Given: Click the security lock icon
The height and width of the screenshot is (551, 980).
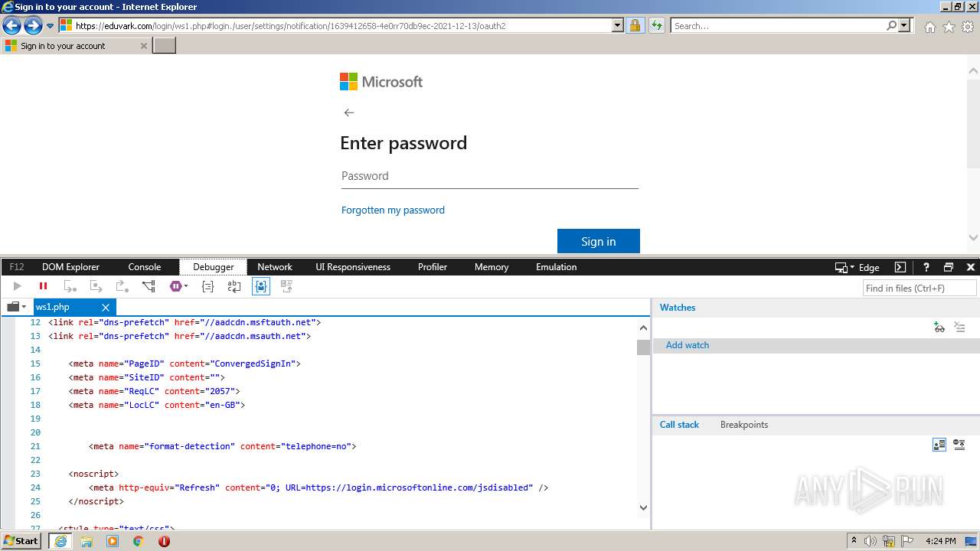Looking at the screenshot, I should tap(635, 26).
